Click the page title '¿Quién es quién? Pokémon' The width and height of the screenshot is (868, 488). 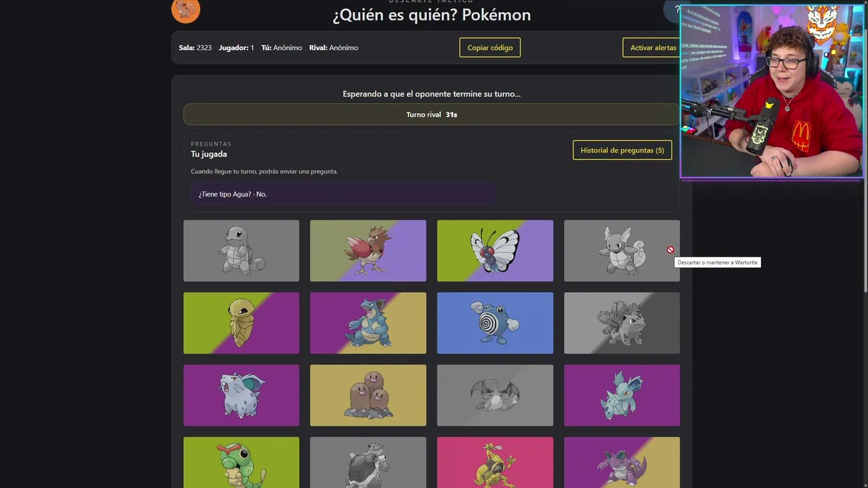coord(431,15)
